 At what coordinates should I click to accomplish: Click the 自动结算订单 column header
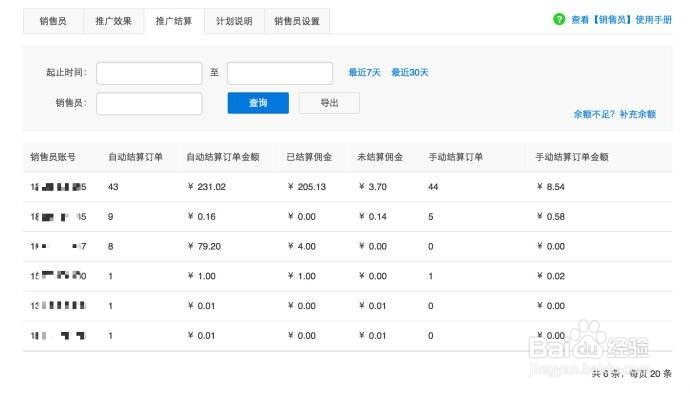point(136,157)
